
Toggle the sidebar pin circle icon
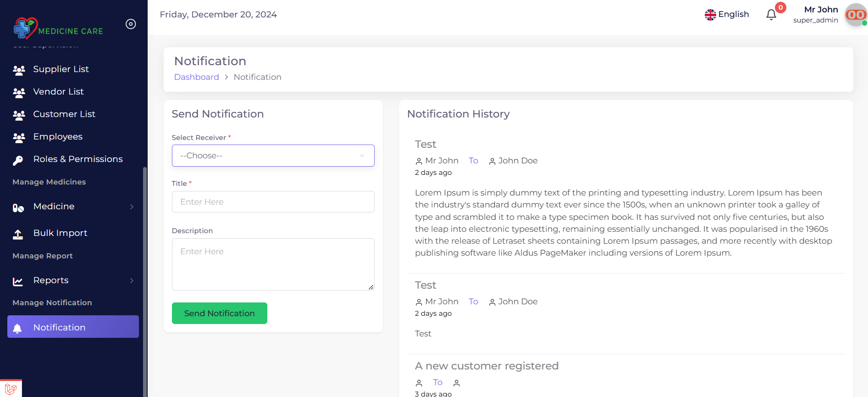tap(131, 24)
